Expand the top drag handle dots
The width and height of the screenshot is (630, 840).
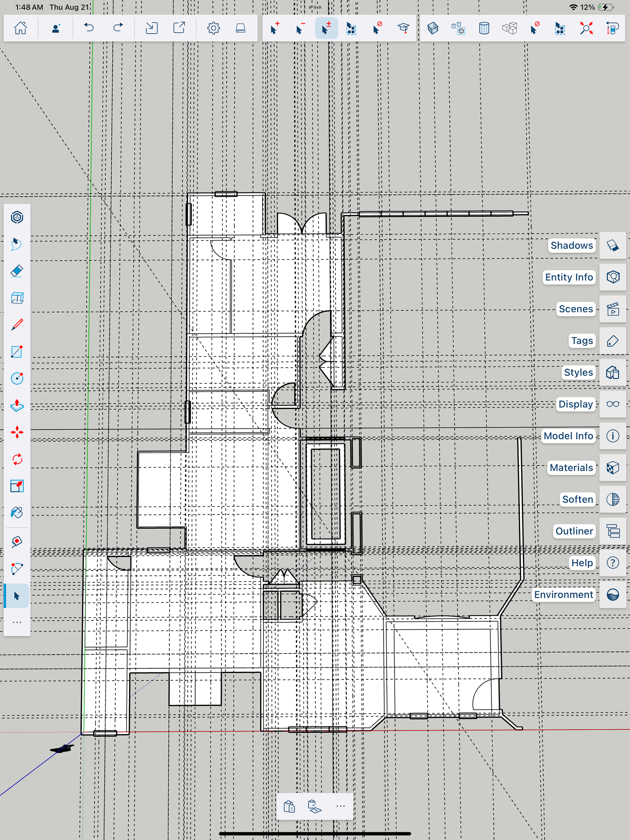315,7
